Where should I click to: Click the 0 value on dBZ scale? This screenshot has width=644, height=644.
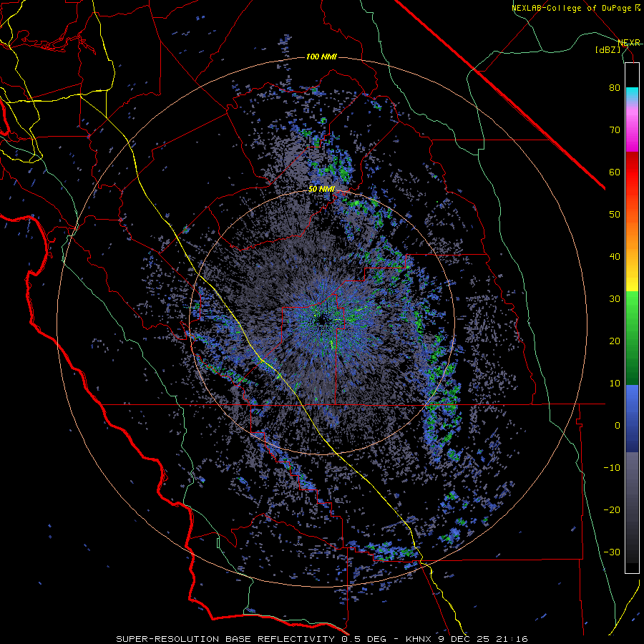618,426
